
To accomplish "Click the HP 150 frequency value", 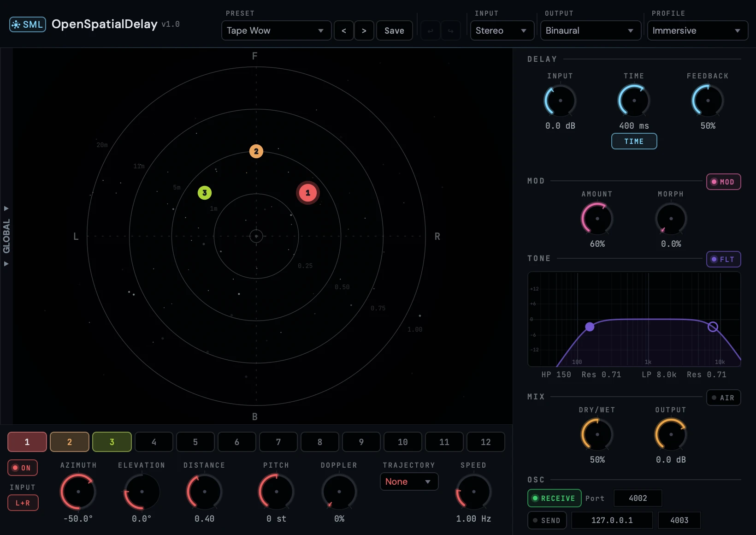I will click(x=556, y=374).
